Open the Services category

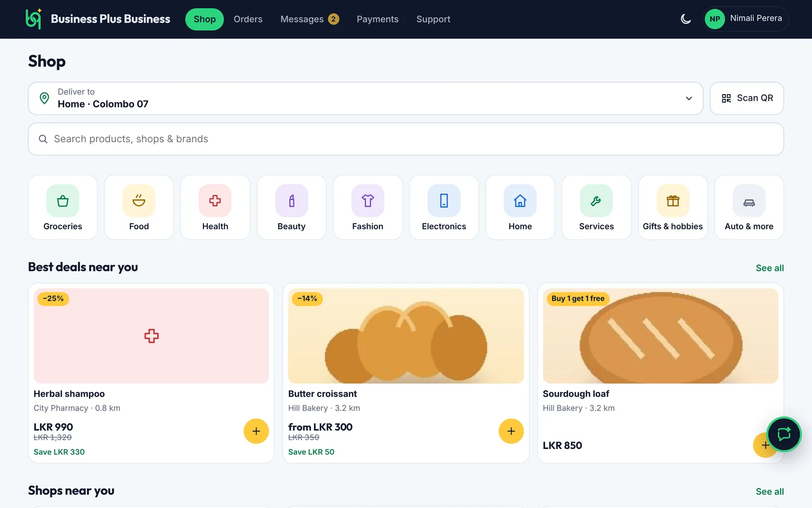pyautogui.click(x=597, y=207)
